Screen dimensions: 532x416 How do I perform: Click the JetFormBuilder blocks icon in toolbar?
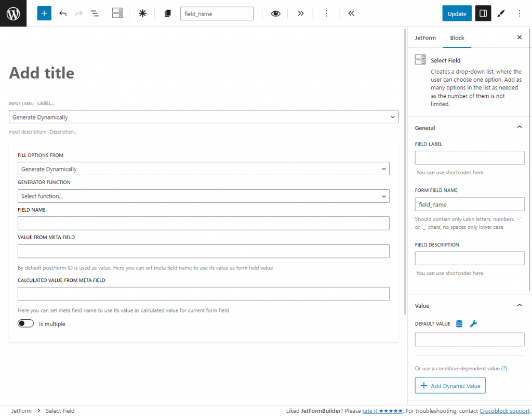tap(117, 13)
